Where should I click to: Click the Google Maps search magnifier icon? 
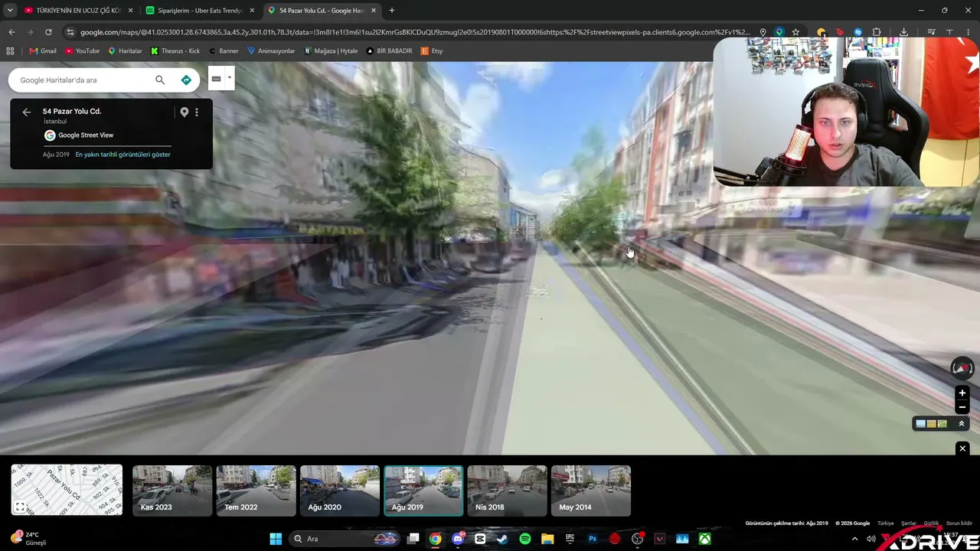pos(160,80)
